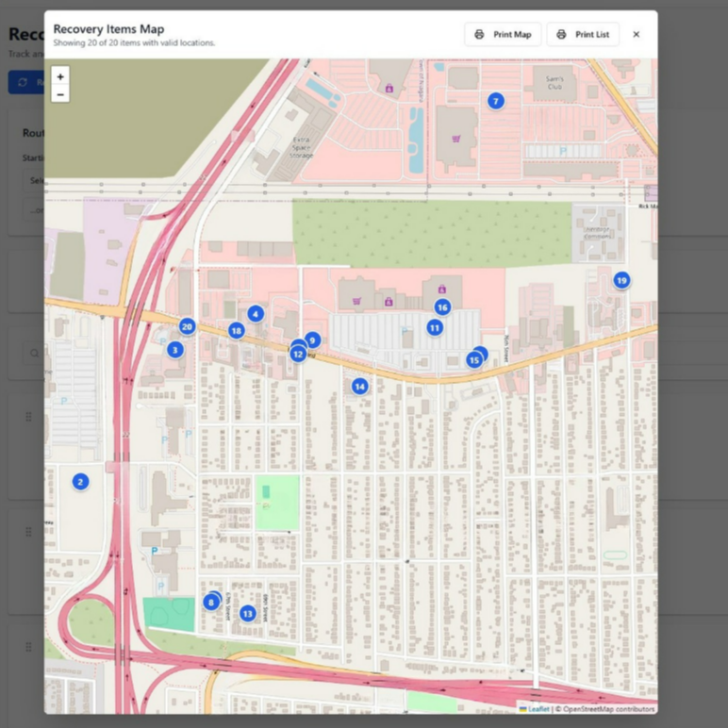
Task: Click the printer icon in Print List
Action: pyautogui.click(x=561, y=34)
